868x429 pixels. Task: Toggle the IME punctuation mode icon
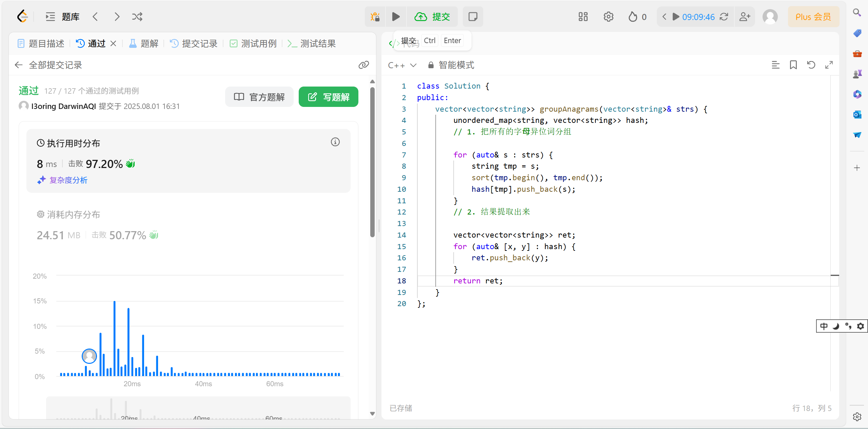848,326
